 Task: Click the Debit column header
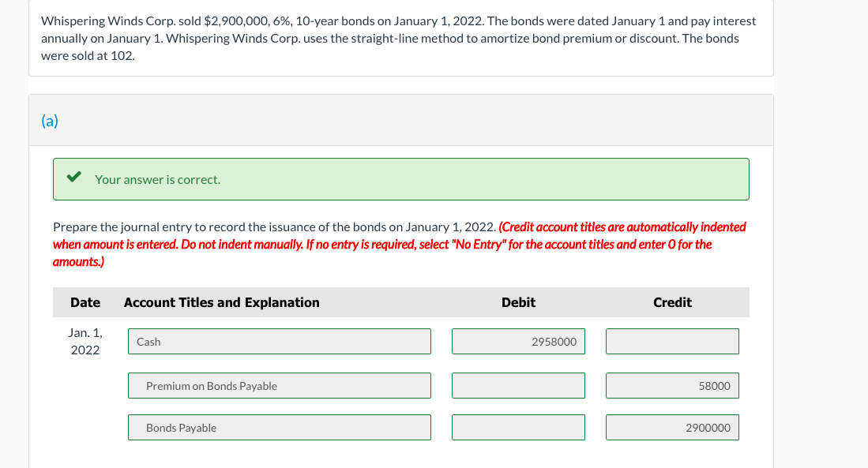point(518,302)
